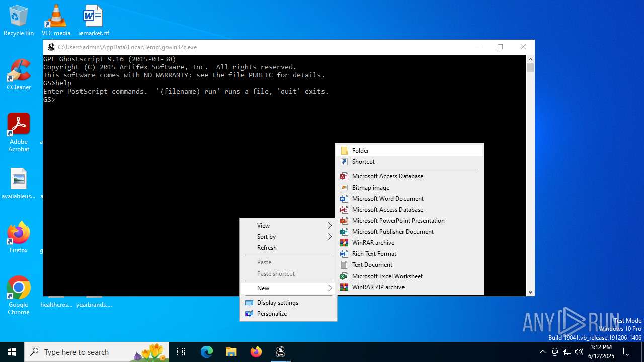Open the Sort by context menu entry
This screenshot has width=644, height=362.
pyautogui.click(x=288, y=237)
